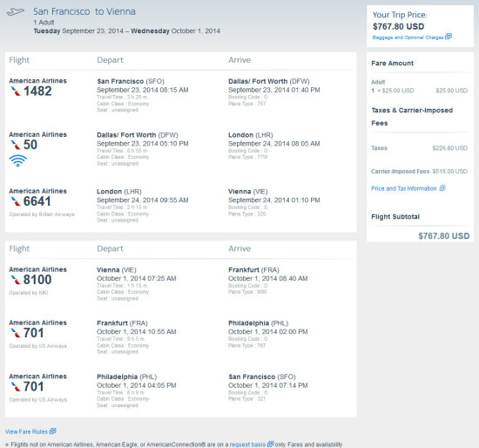Viewport: 479px width, 448px height.
Task: Click American Airlines logo next to flight 1482
Action: click(x=16, y=92)
